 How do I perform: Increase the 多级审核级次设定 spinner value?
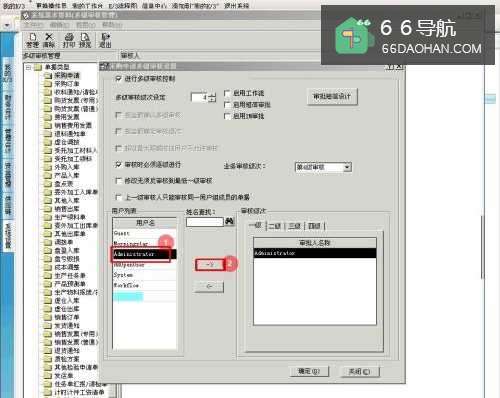(213, 95)
